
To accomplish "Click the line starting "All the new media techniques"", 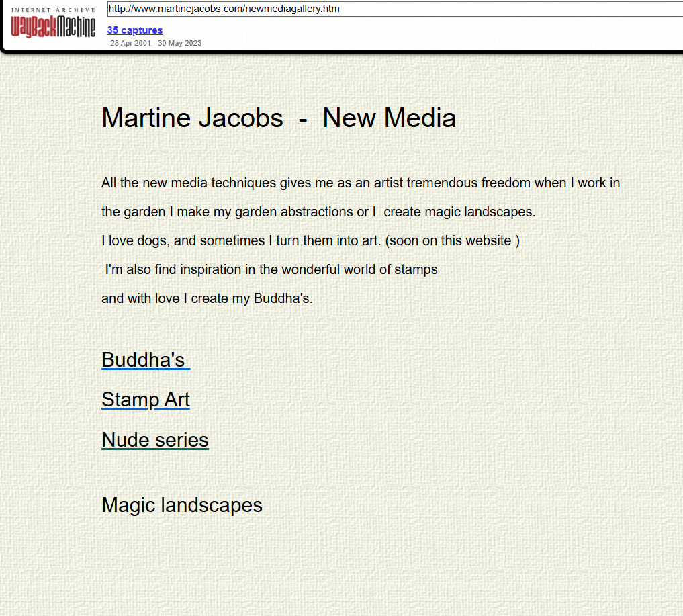I will tap(360, 183).
